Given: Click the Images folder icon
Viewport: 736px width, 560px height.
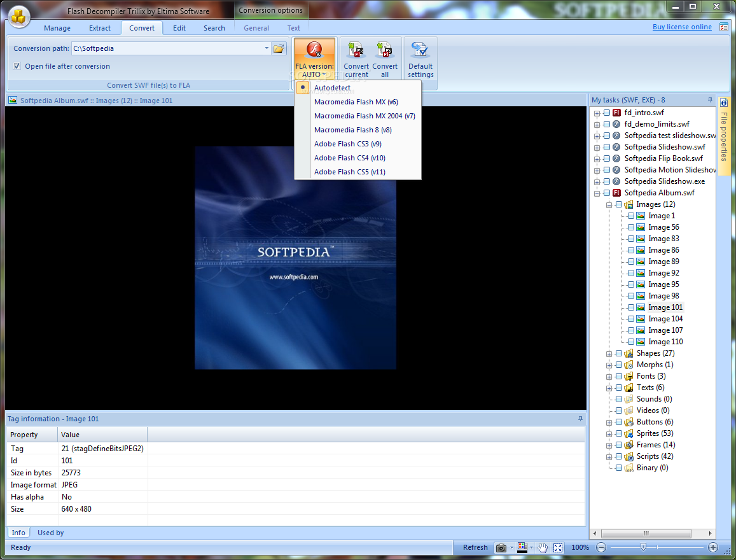Looking at the screenshot, I should coord(628,205).
